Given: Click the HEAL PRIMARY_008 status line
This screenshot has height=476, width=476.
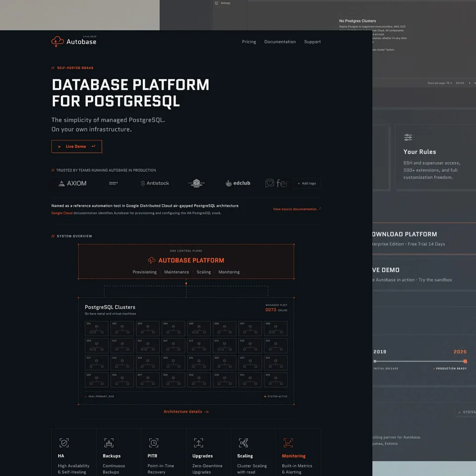Looking at the screenshot, I should coord(99,397).
